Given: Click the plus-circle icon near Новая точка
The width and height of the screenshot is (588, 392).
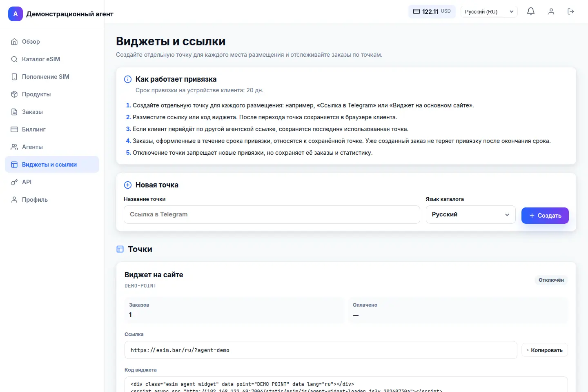Looking at the screenshot, I should [128, 185].
